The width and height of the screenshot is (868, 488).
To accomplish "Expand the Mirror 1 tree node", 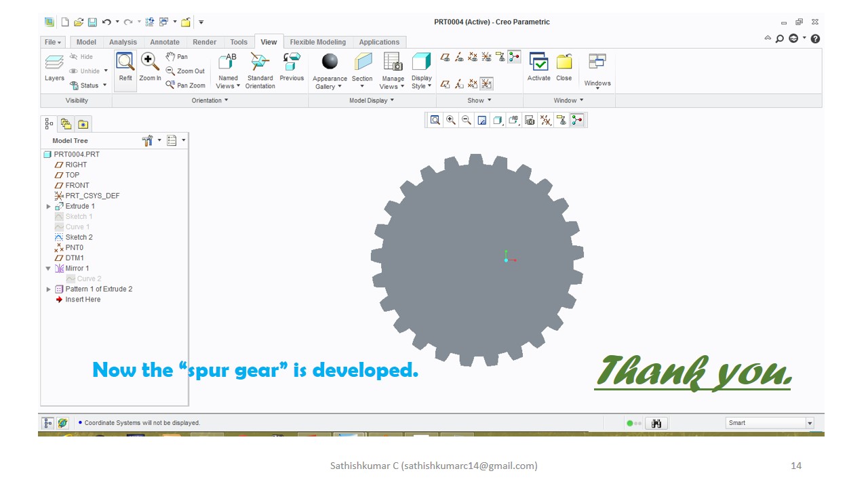I will coord(47,268).
